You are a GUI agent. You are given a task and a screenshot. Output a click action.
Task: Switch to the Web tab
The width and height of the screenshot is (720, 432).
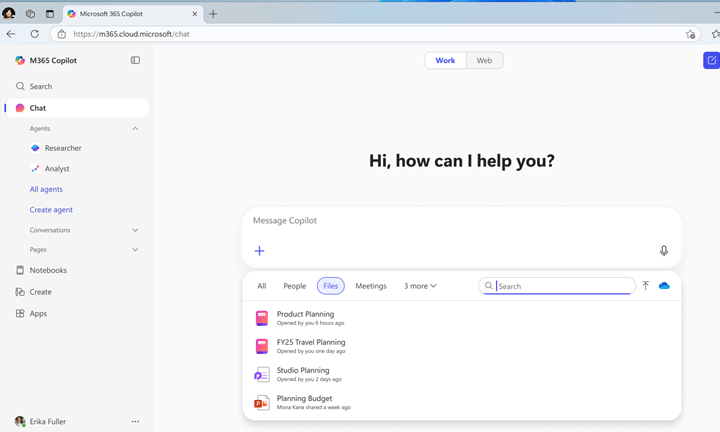(484, 61)
